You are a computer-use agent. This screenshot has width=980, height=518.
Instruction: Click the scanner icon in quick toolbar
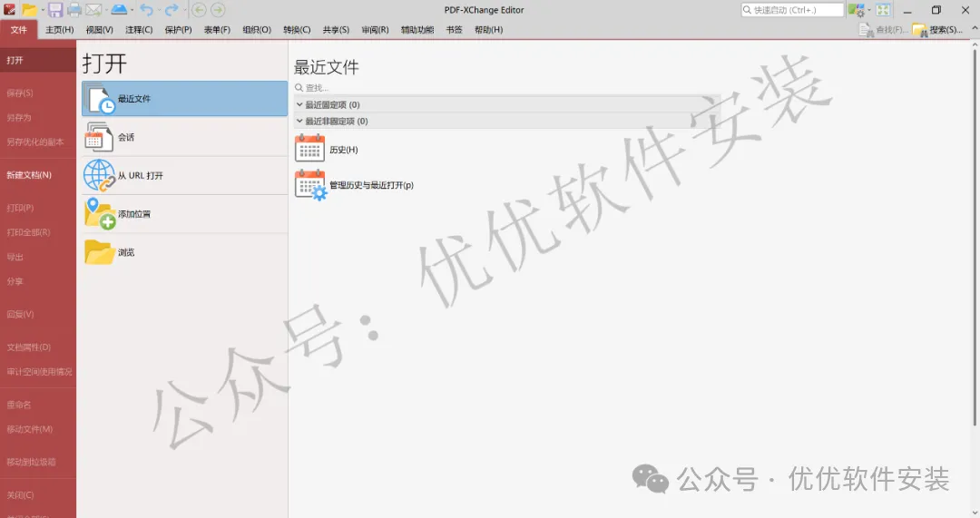[119, 9]
